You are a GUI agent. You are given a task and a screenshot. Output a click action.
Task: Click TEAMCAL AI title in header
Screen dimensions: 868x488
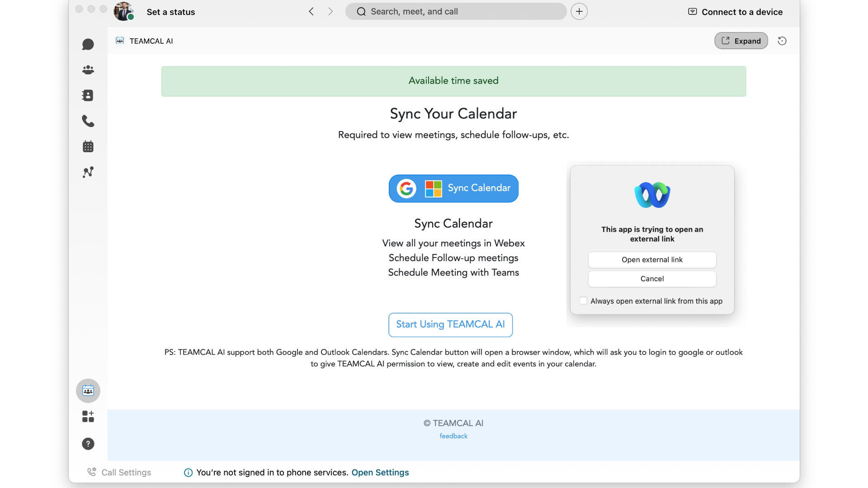[151, 41]
